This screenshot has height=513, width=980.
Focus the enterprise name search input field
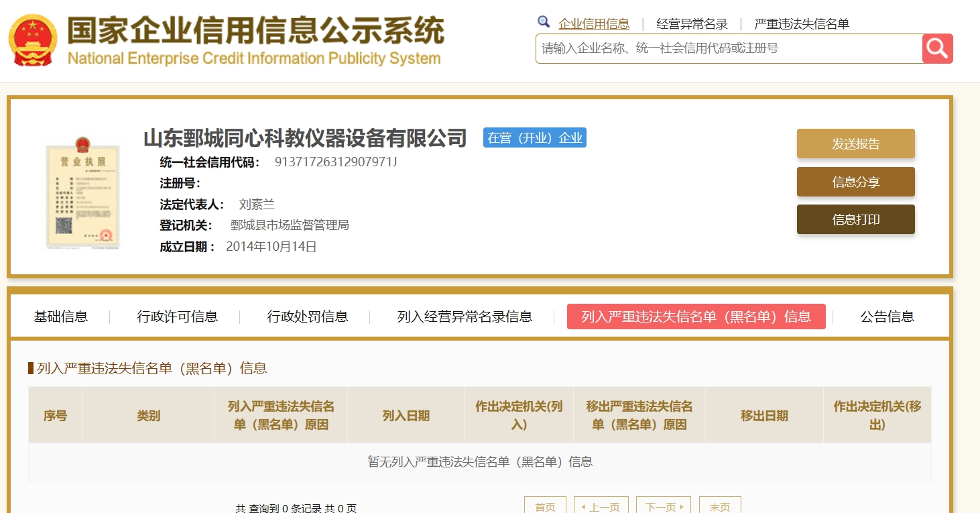coord(729,48)
